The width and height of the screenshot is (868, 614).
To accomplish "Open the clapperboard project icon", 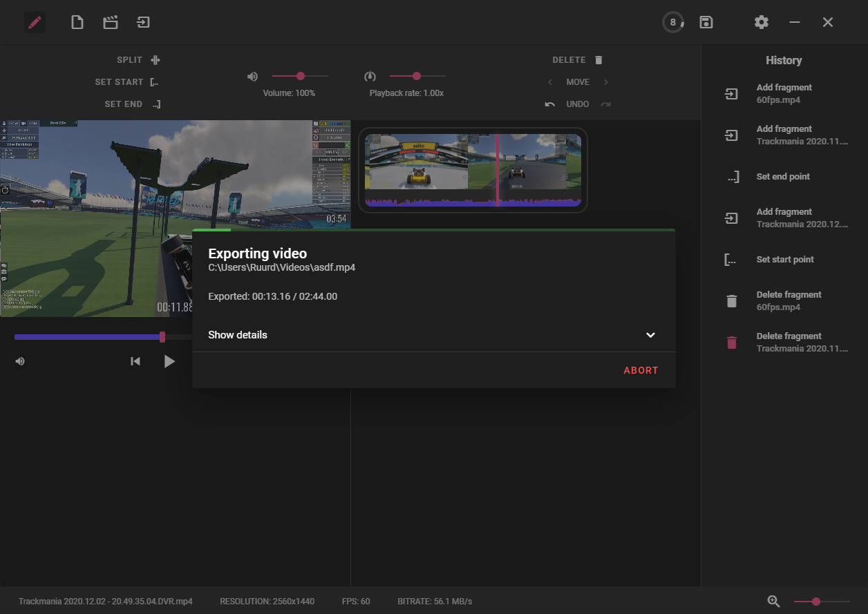I will (110, 22).
